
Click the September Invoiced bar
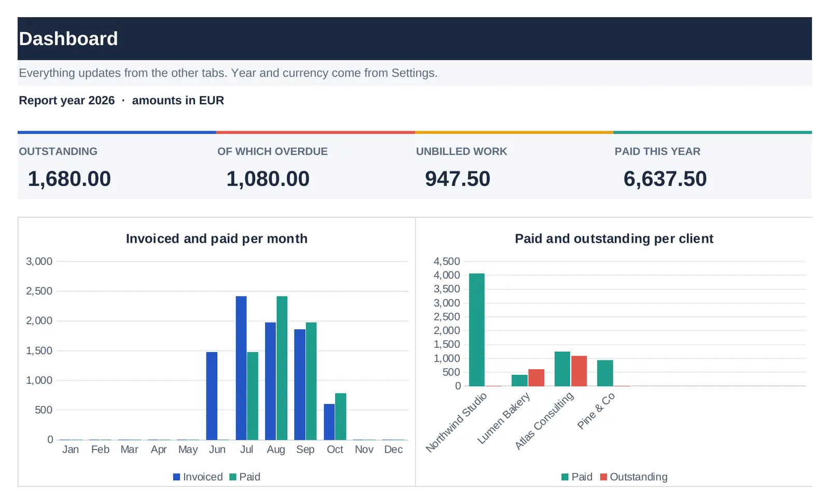(x=300, y=385)
